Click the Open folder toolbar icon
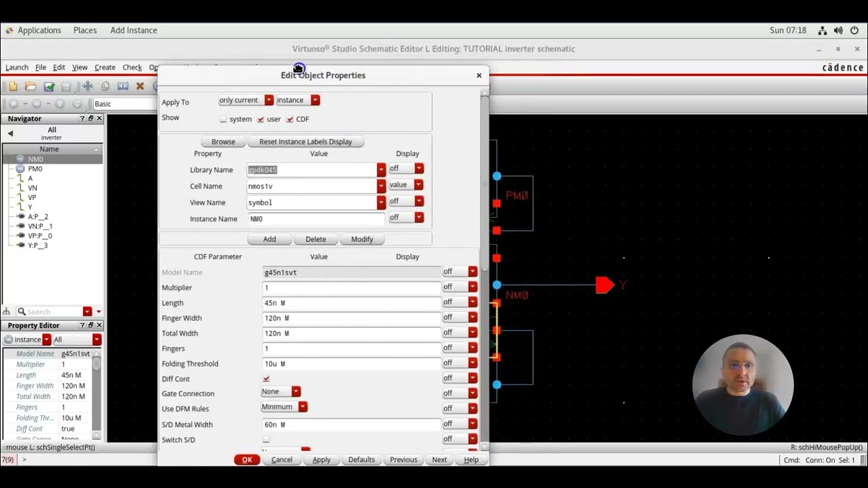 pyautogui.click(x=31, y=86)
